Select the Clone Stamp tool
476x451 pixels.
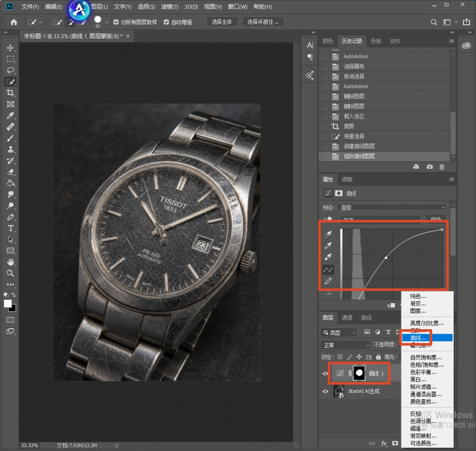pos(10,149)
